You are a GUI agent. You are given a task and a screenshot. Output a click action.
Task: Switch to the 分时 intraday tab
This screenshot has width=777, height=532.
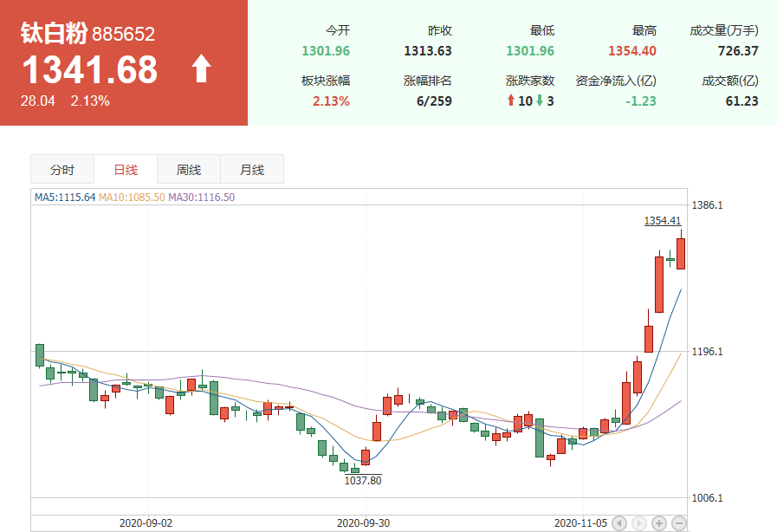[62, 170]
